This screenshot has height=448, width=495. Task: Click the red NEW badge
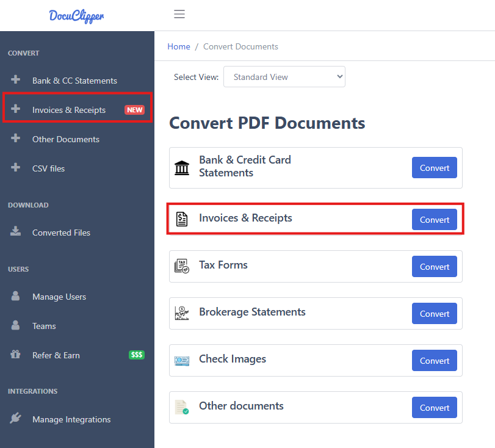tap(134, 110)
